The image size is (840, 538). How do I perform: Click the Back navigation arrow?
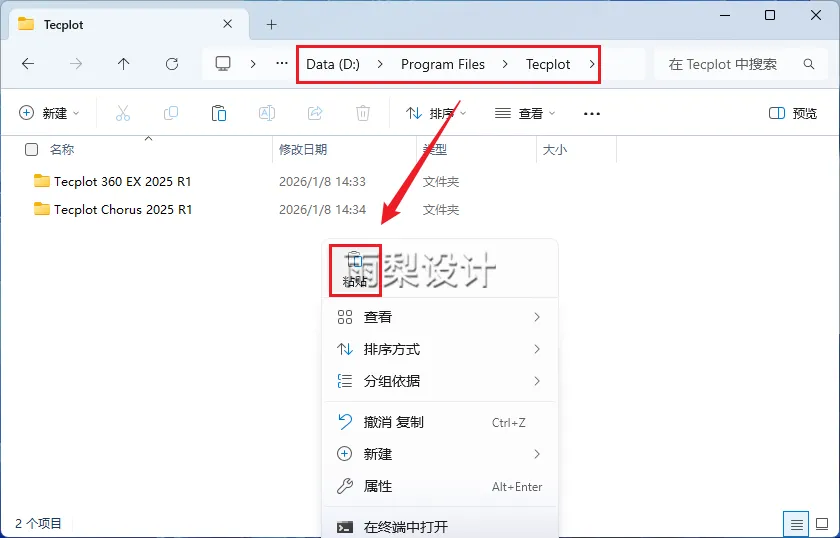pyautogui.click(x=28, y=64)
